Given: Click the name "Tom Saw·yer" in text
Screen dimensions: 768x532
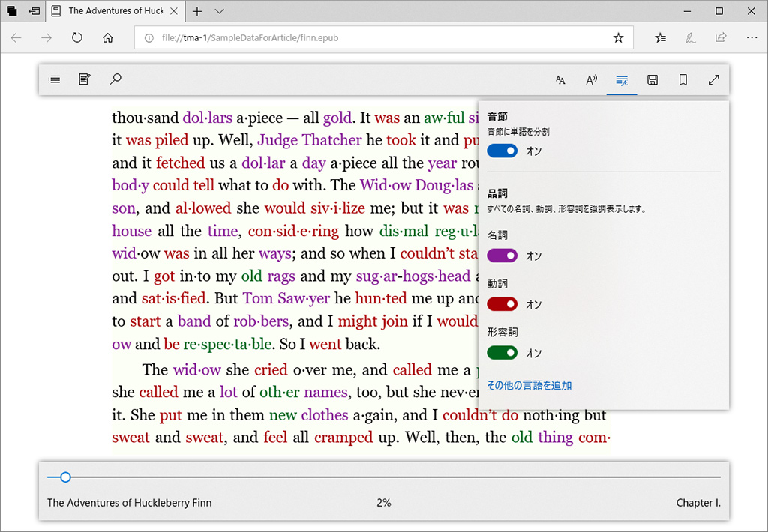Looking at the screenshot, I should pos(286,298).
